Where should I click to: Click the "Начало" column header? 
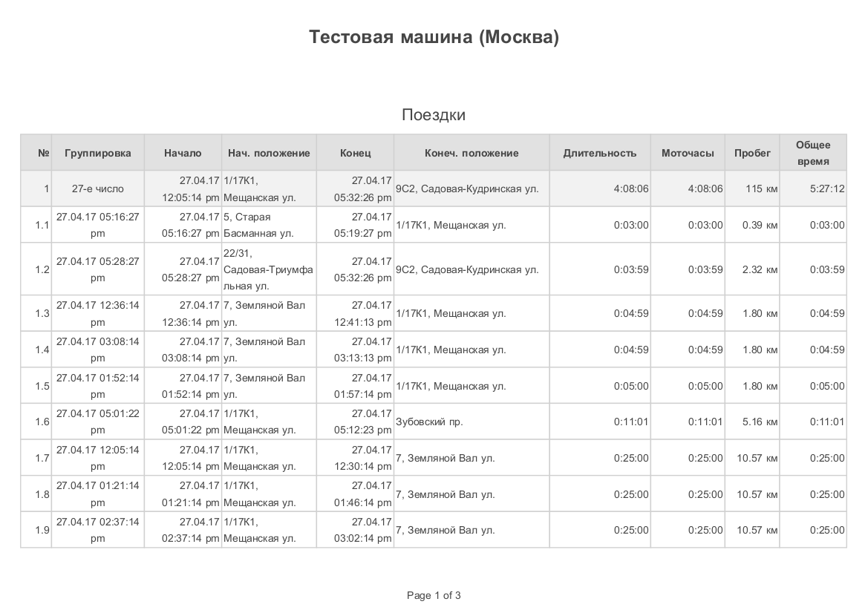point(183,153)
